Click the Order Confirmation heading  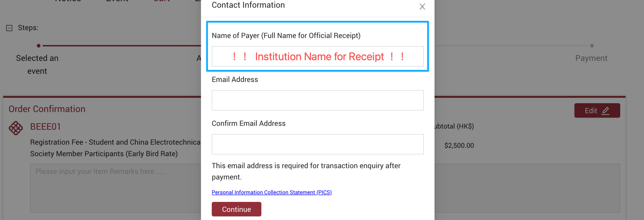tap(47, 109)
